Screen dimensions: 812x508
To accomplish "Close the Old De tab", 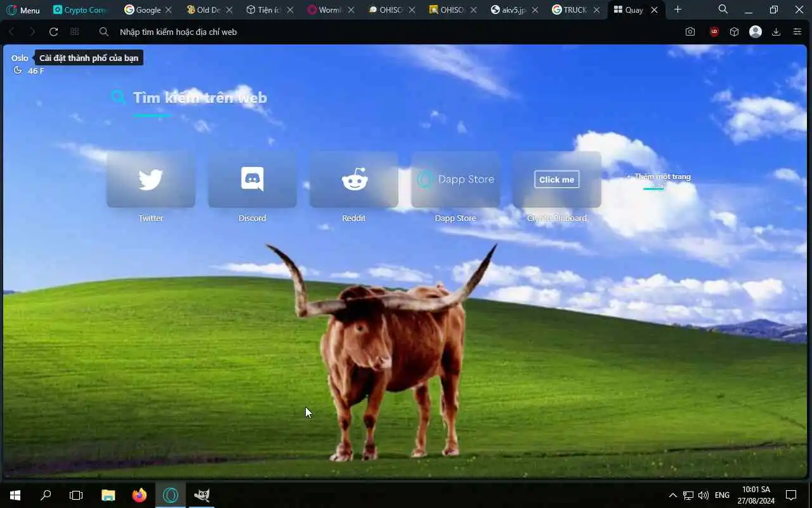I will (x=230, y=10).
